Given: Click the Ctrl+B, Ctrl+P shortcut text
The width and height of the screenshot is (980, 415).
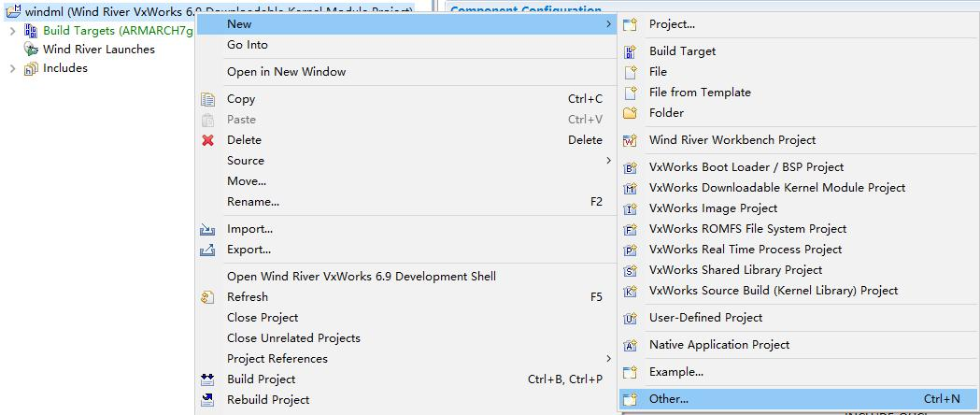Looking at the screenshot, I should coord(565,379).
